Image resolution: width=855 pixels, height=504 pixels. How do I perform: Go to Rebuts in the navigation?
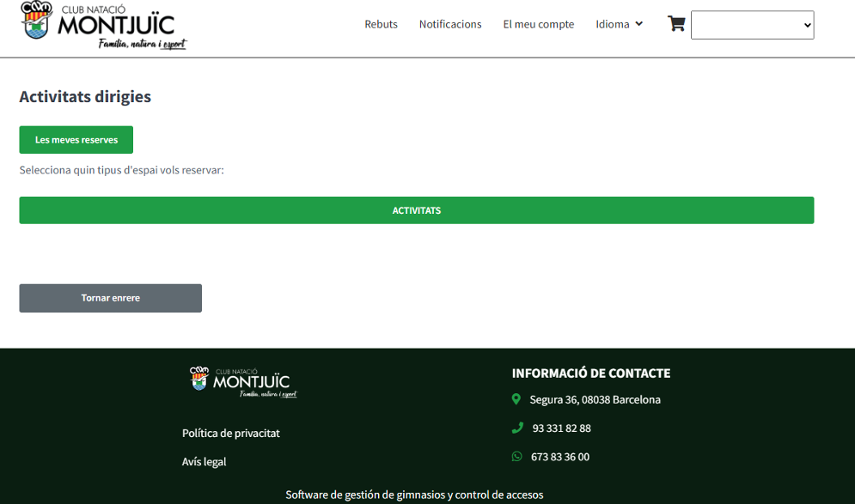click(x=381, y=24)
